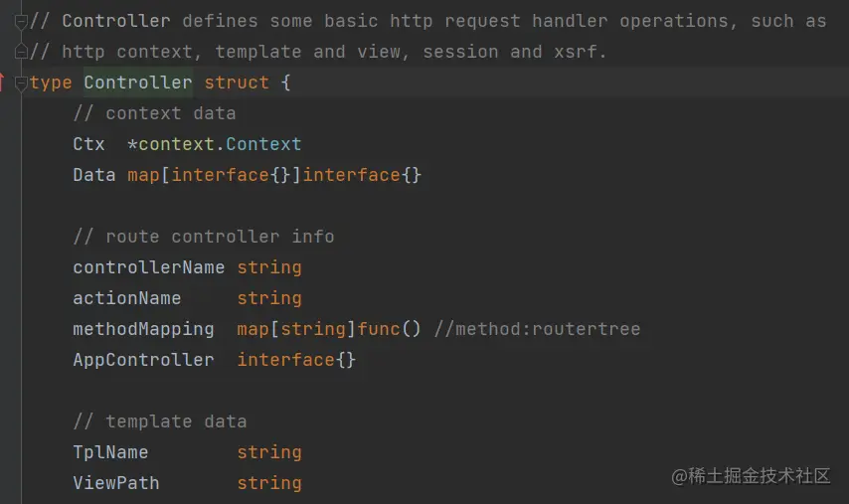Click the Data field name

94,175
